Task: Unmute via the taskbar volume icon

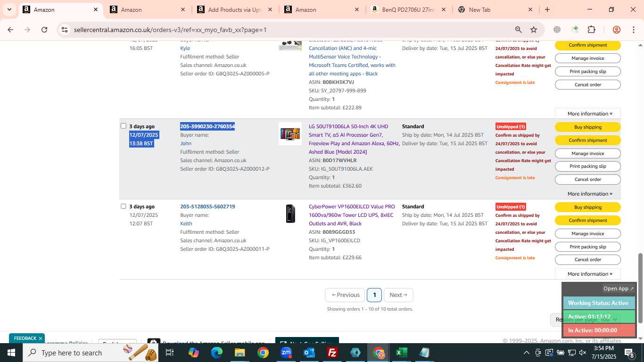Action: tap(582, 353)
